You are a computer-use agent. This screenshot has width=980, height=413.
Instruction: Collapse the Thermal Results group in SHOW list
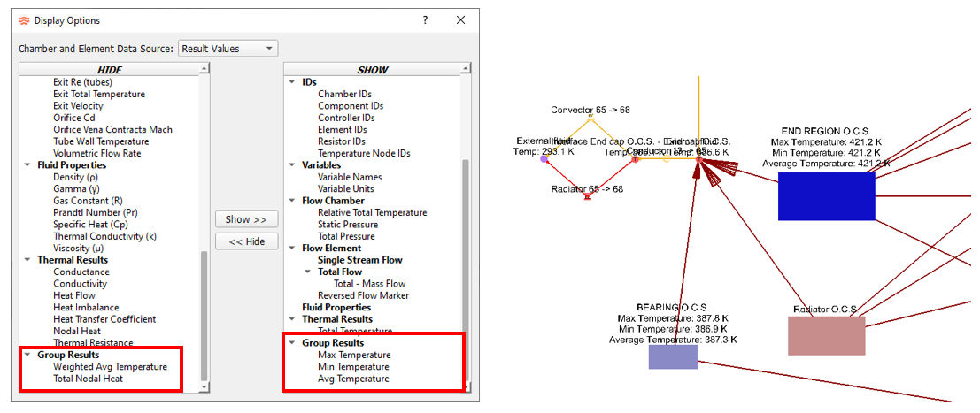click(292, 319)
